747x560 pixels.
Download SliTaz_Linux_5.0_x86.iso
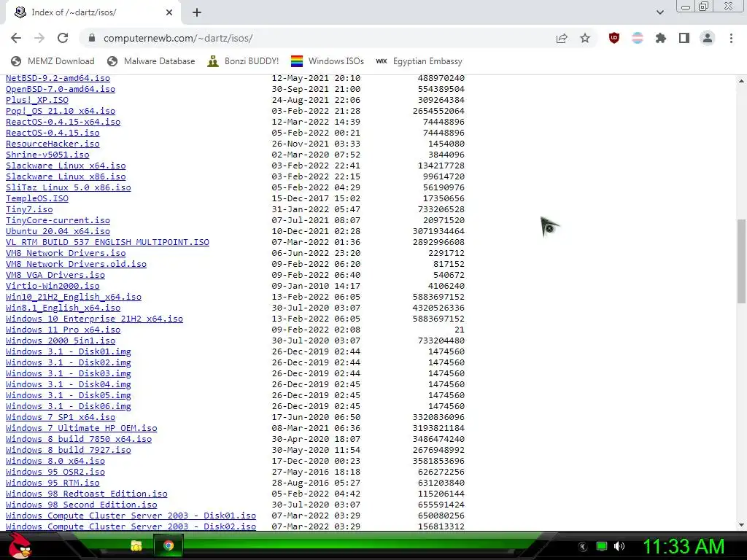(68, 187)
